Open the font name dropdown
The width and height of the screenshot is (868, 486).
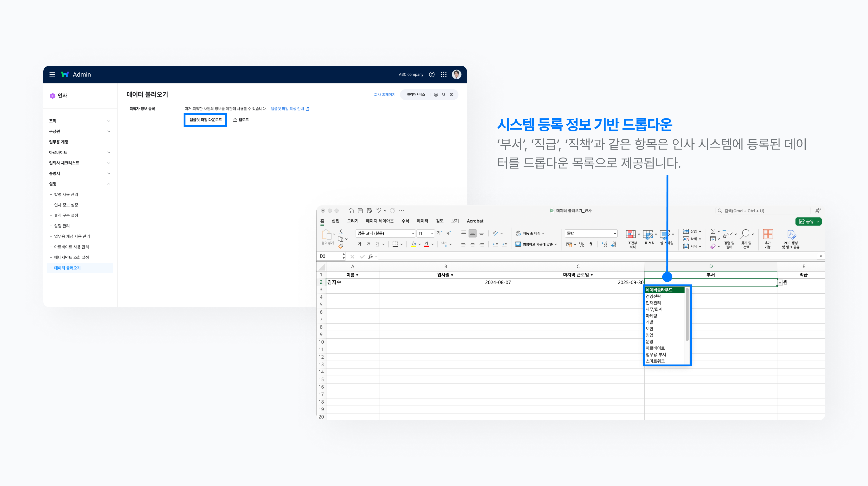tap(413, 233)
